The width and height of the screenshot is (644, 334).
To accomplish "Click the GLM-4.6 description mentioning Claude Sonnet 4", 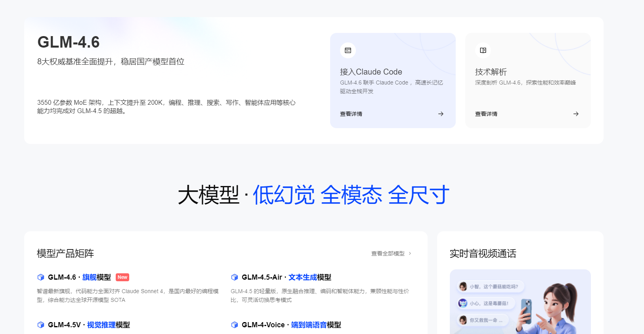I will (x=128, y=296).
